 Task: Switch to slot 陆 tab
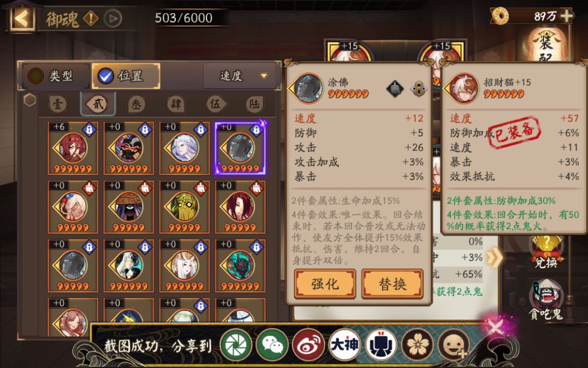click(x=255, y=104)
